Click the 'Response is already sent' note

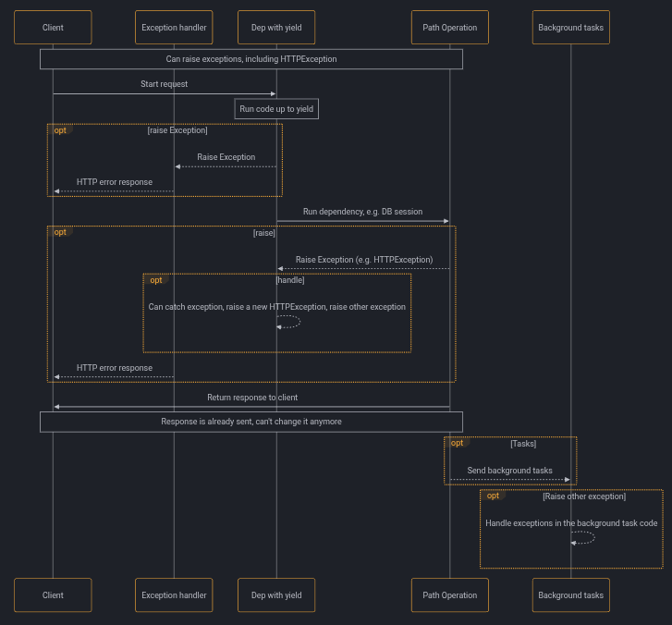coord(250,422)
